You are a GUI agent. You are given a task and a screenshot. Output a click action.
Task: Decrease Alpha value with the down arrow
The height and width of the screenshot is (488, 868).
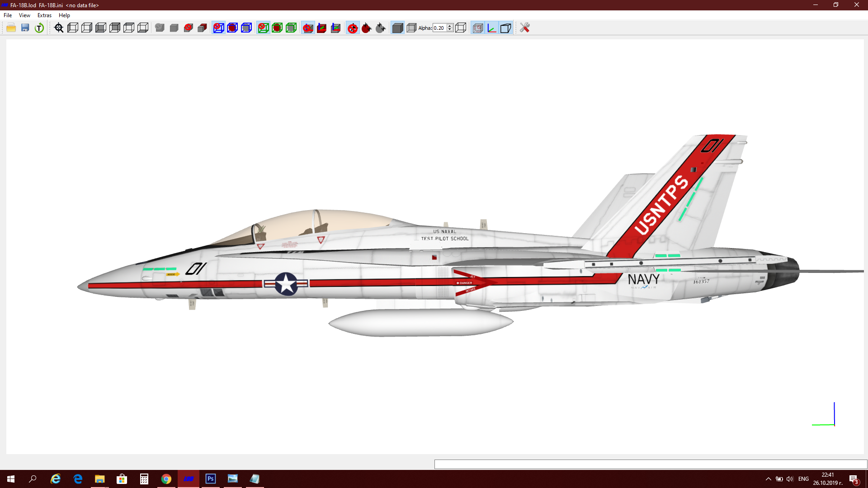coord(450,30)
